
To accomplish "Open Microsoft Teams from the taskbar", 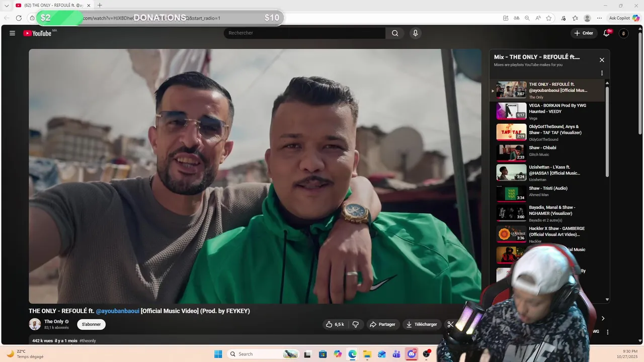I will pyautogui.click(x=396, y=354).
